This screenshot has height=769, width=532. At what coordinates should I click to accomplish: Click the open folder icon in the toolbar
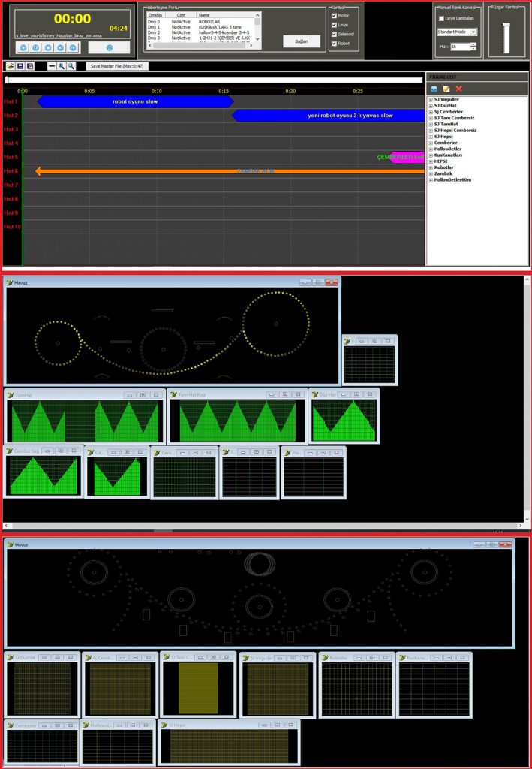point(11,66)
